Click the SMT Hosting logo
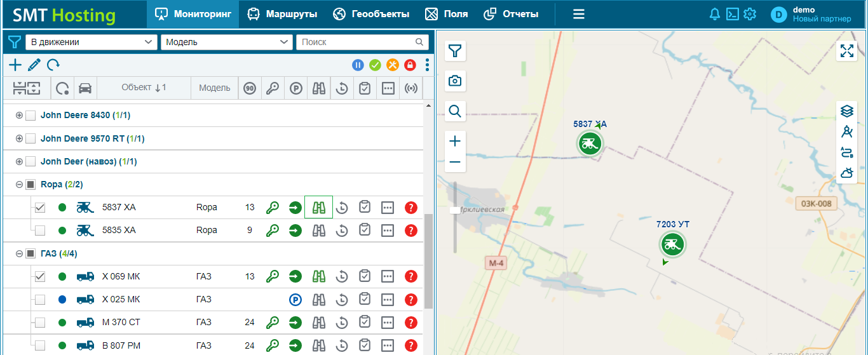This screenshot has height=355, width=868. pyautogui.click(x=64, y=15)
